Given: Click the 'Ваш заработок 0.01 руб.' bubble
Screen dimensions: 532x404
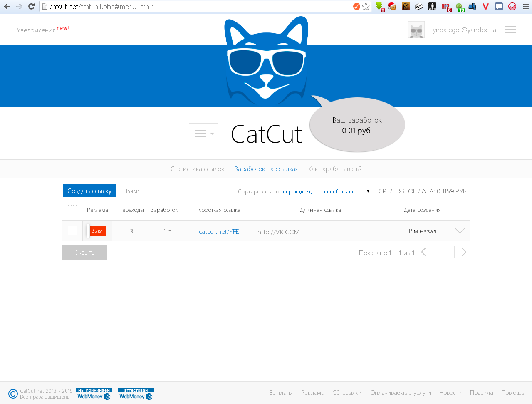Looking at the screenshot, I should (x=357, y=125).
